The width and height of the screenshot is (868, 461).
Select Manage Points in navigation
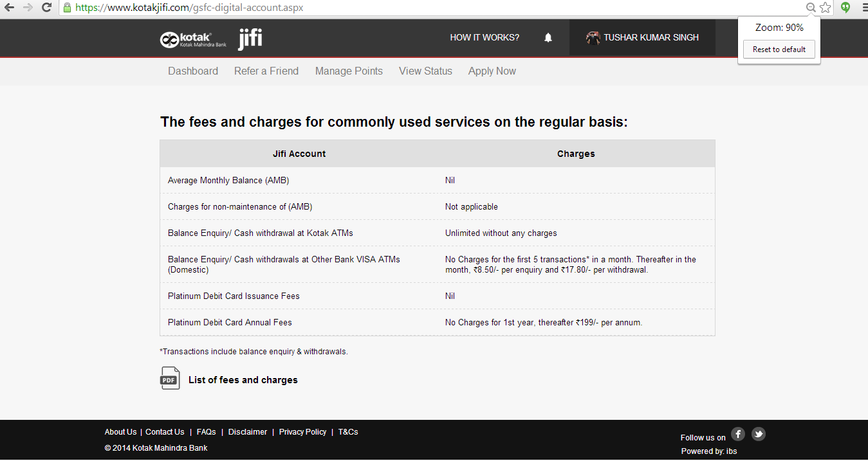(x=349, y=71)
